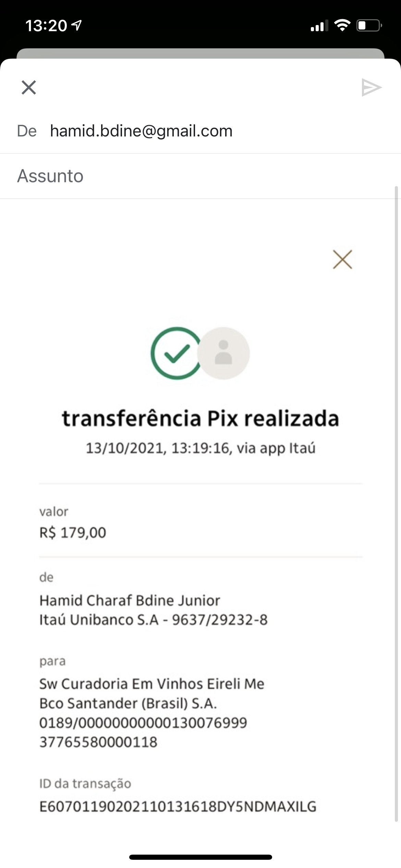Image resolution: width=401 pixels, height=868 pixels.
Task: Tap the CNPJ number 37765580000118
Action: click(x=98, y=742)
